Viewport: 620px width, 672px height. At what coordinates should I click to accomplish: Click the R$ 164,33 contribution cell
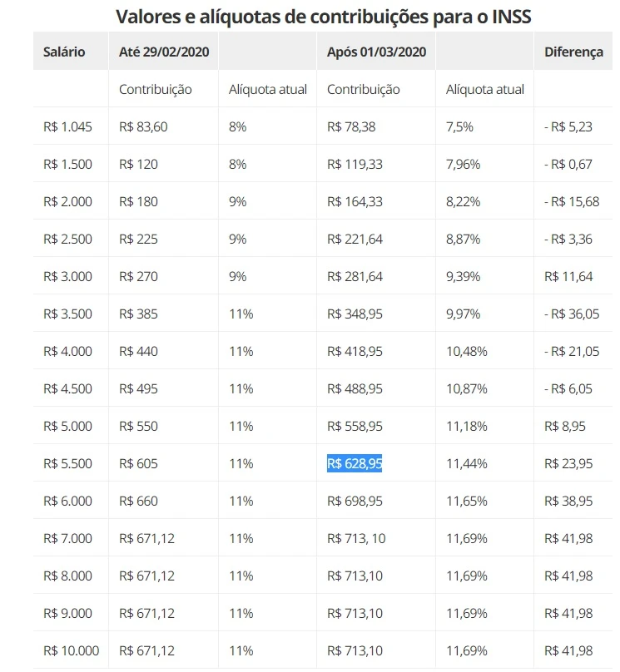tap(355, 201)
